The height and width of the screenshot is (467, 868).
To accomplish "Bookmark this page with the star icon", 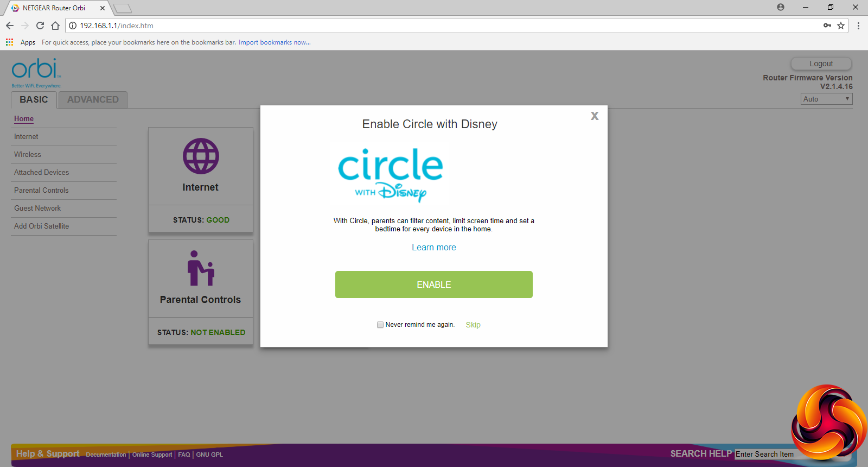I will [x=841, y=26].
